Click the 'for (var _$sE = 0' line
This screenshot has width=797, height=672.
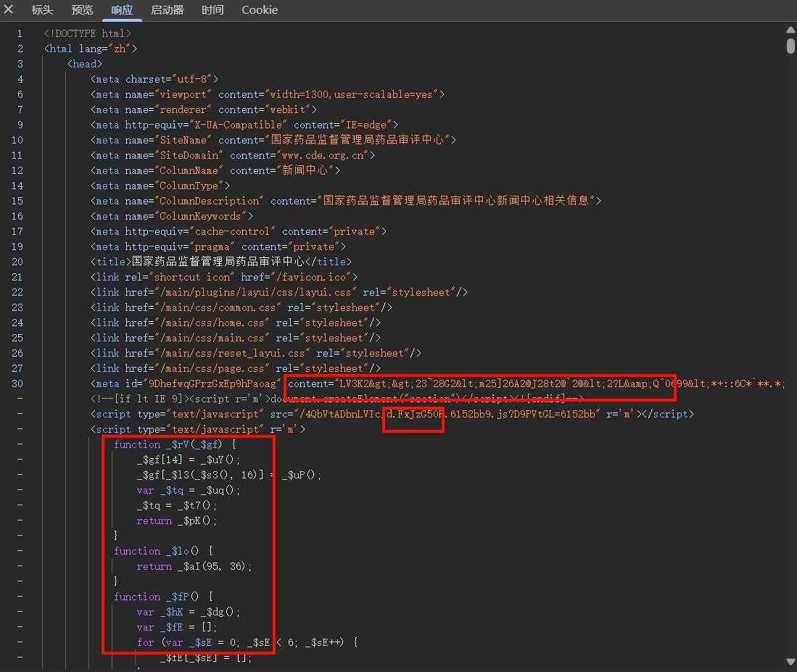pyautogui.click(x=247, y=643)
